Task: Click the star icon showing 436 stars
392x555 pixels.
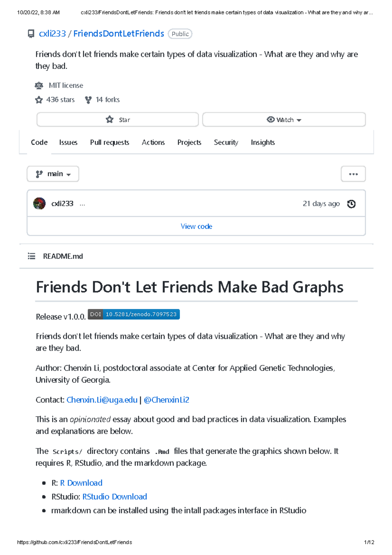Action: click(39, 99)
